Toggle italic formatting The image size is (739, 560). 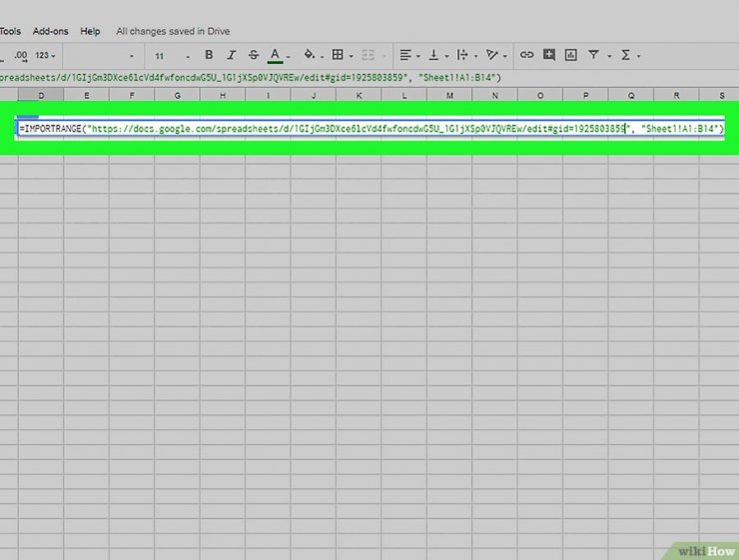pos(231,55)
